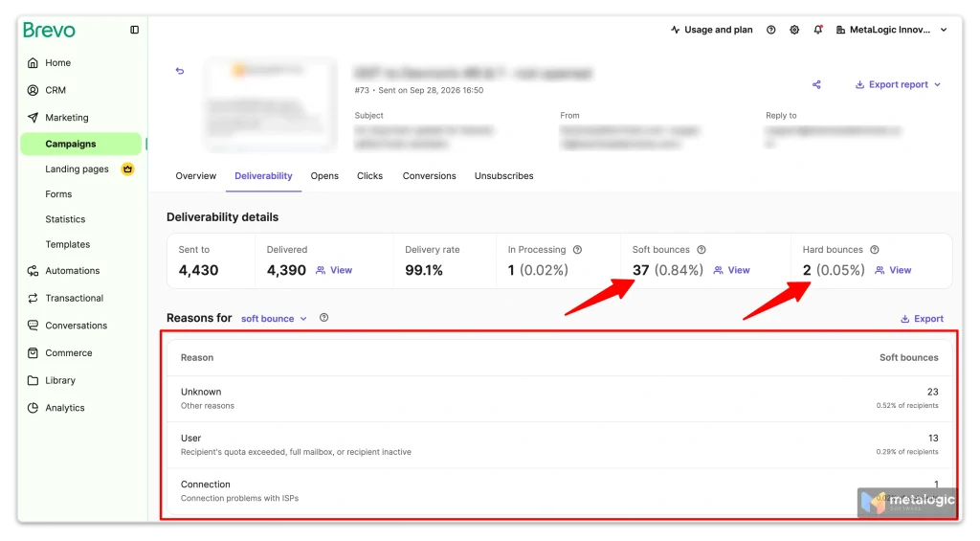Open Statistics in the sidebar

[x=65, y=219]
